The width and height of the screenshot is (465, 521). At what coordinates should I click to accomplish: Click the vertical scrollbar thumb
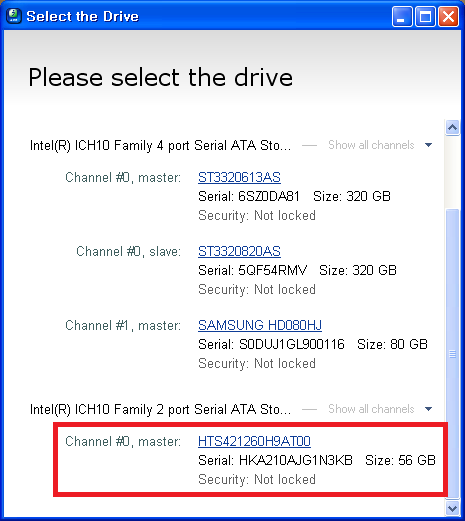pyautogui.click(x=452, y=354)
